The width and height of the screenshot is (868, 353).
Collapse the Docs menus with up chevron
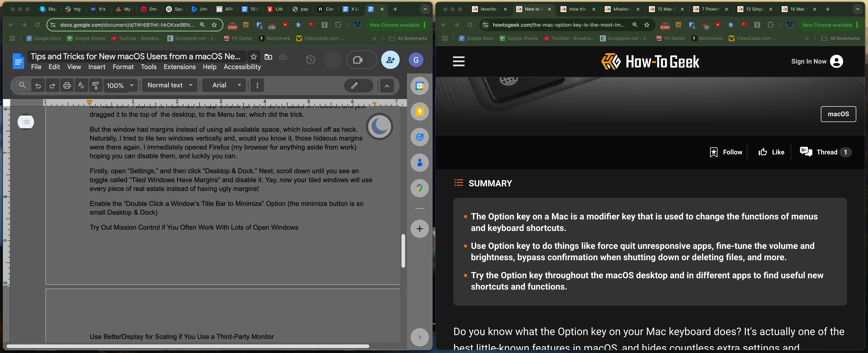pos(387,86)
